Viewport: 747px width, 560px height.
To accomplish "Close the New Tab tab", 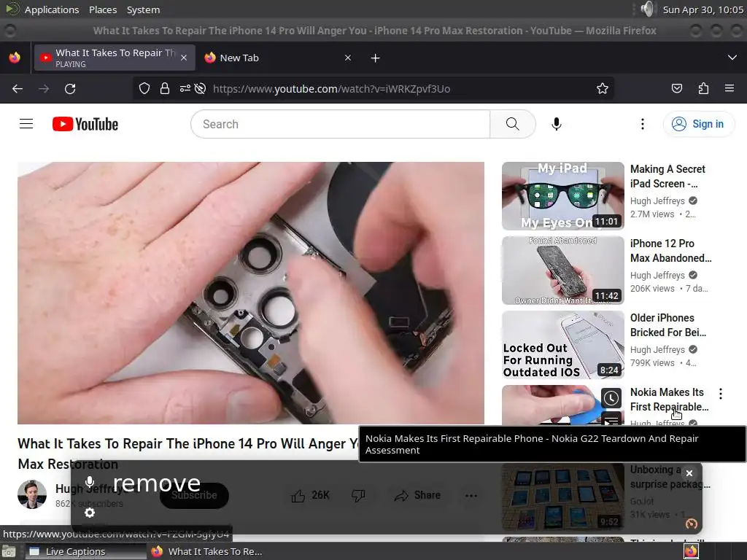I will pos(348,58).
